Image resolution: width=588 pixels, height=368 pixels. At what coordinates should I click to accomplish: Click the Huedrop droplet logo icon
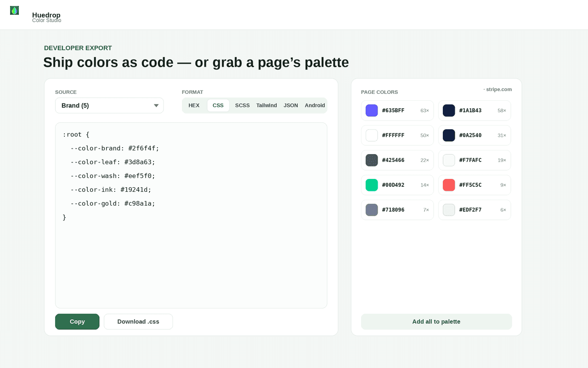[x=14, y=10]
